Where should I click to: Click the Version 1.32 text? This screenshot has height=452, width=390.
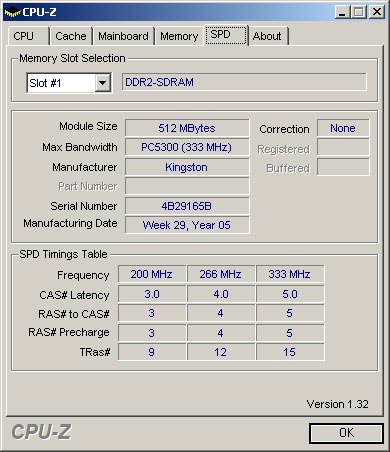pos(338,404)
